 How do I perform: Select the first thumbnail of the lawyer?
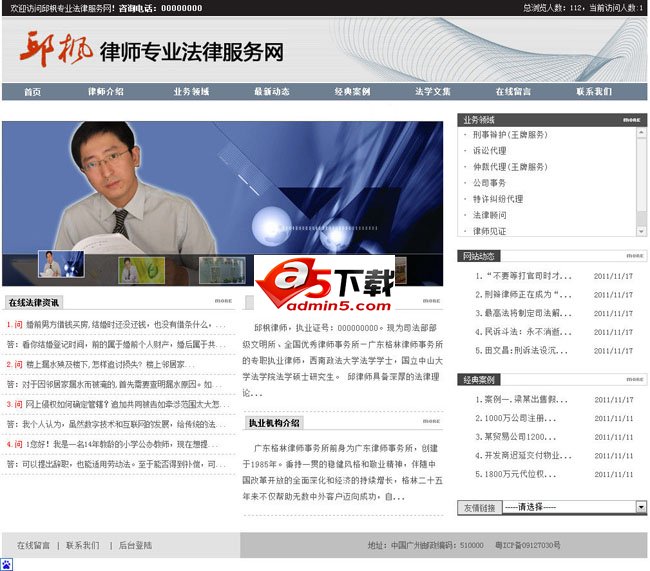(x=61, y=264)
